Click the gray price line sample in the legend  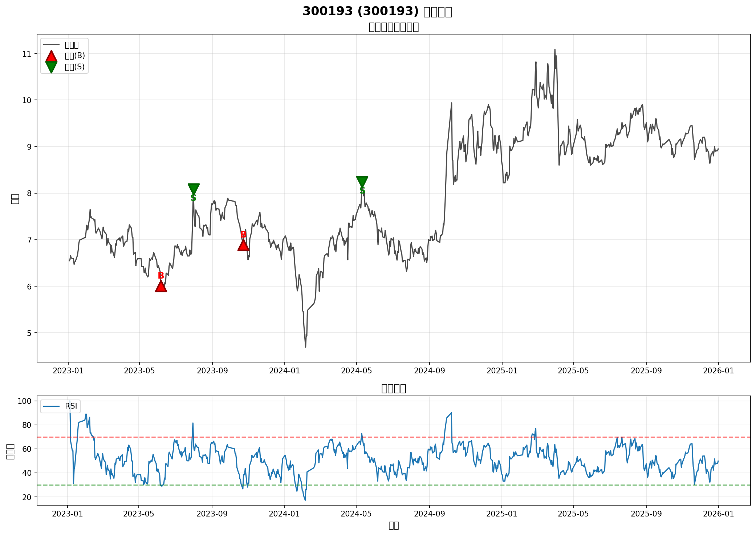coord(51,45)
